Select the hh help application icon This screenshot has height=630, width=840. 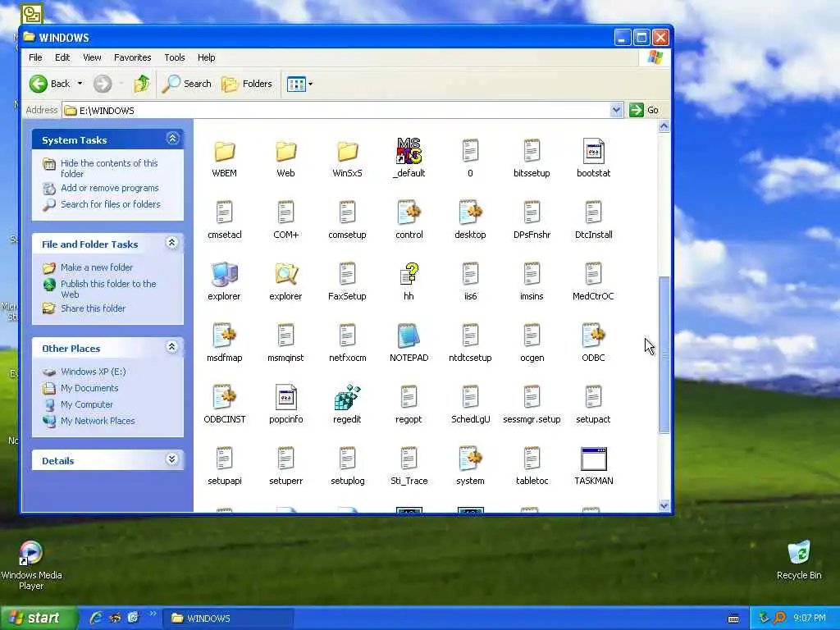[409, 274]
